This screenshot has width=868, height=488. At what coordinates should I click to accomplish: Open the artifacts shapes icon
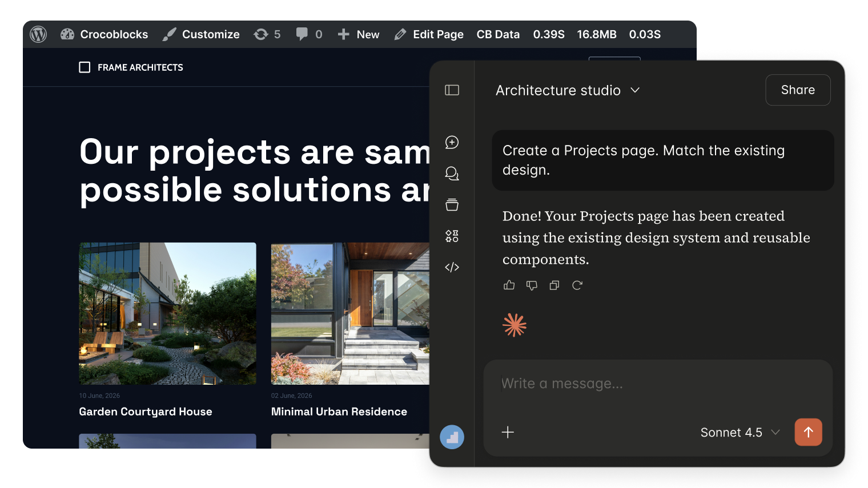point(452,236)
